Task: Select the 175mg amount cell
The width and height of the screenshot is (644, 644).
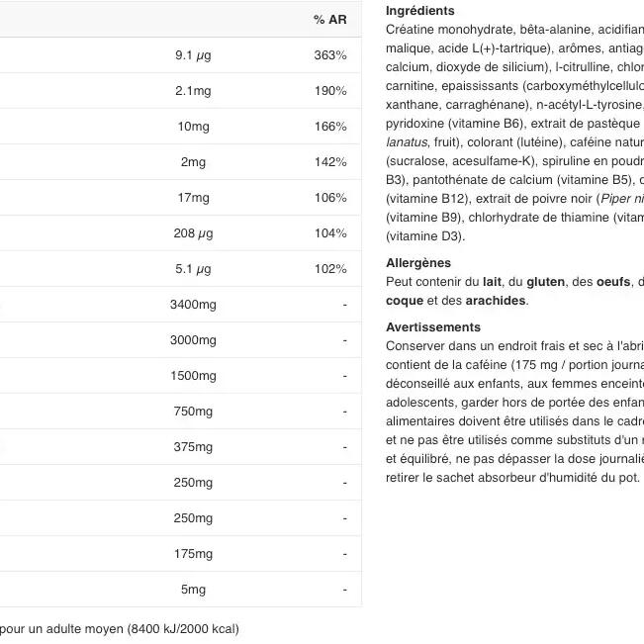Action: (193, 554)
